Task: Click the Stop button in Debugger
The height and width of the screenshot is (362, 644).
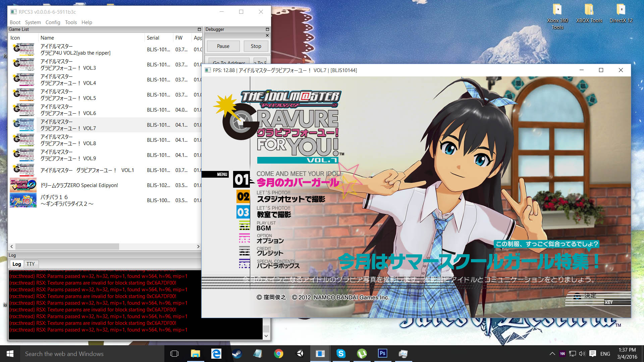Action: coord(256,46)
